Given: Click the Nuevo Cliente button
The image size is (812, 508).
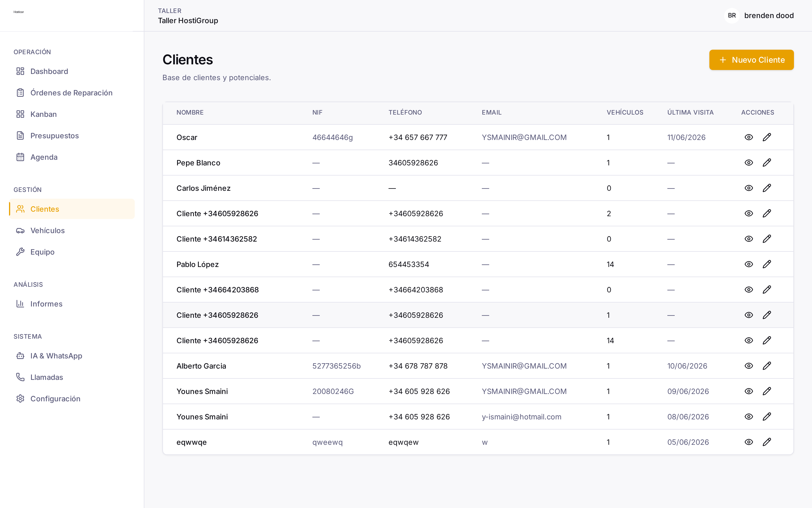Looking at the screenshot, I should 751,60.
